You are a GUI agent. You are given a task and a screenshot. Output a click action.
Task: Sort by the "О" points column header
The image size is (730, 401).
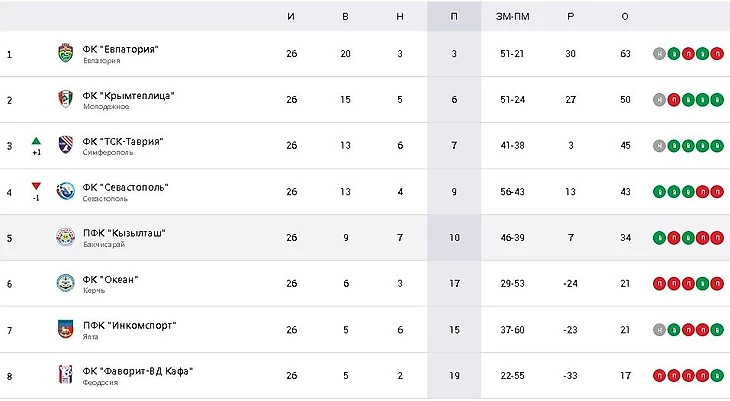pyautogui.click(x=625, y=17)
